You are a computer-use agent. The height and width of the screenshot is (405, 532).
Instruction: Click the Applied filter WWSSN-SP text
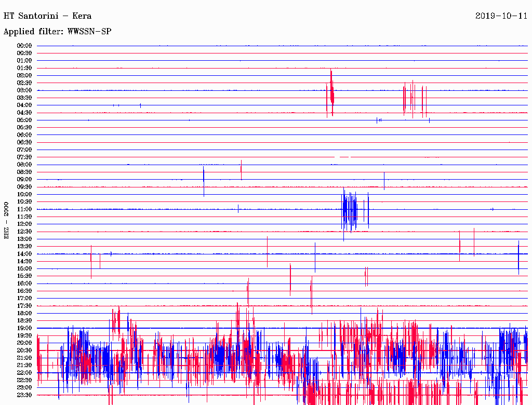coord(57,32)
